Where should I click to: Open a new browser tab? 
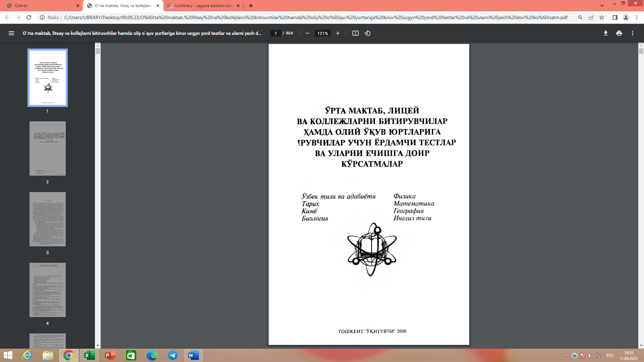click(251, 6)
